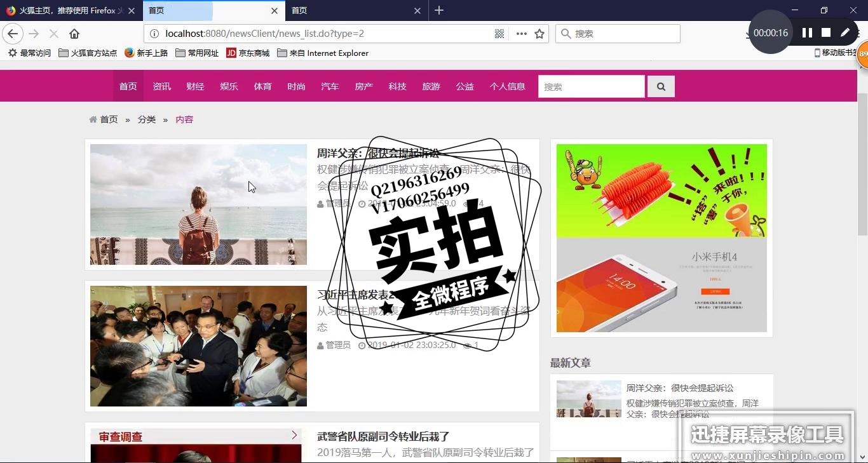Screen dimensions: 868x463
Task: Open article 周洋父亲：很快会提起诉讼 headline
Action: click(x=378, y=153)
